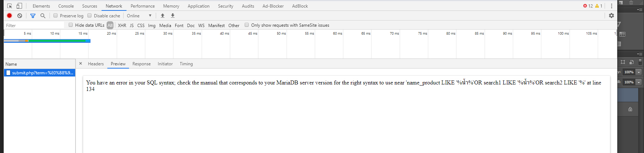Export HAR file with download arrow icon
This screenshot has width=644, height=153.
pos(173,16)
